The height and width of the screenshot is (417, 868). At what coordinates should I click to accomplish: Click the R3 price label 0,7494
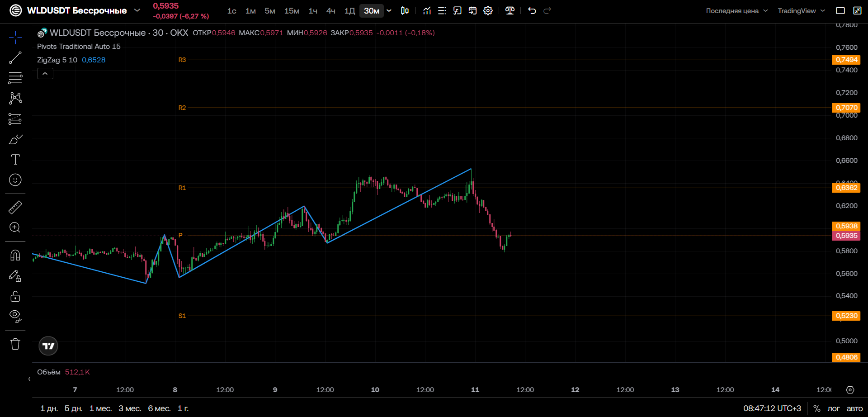tap(846, 60)
